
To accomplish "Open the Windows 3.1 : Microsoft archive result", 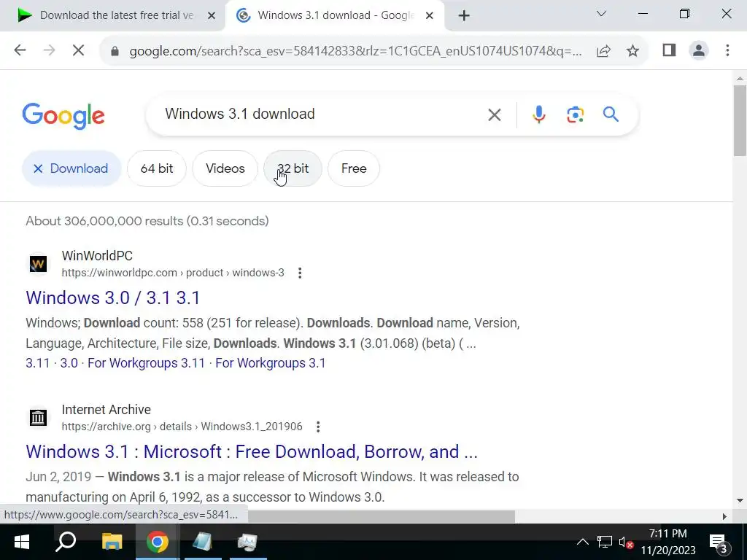I will 252,451.
